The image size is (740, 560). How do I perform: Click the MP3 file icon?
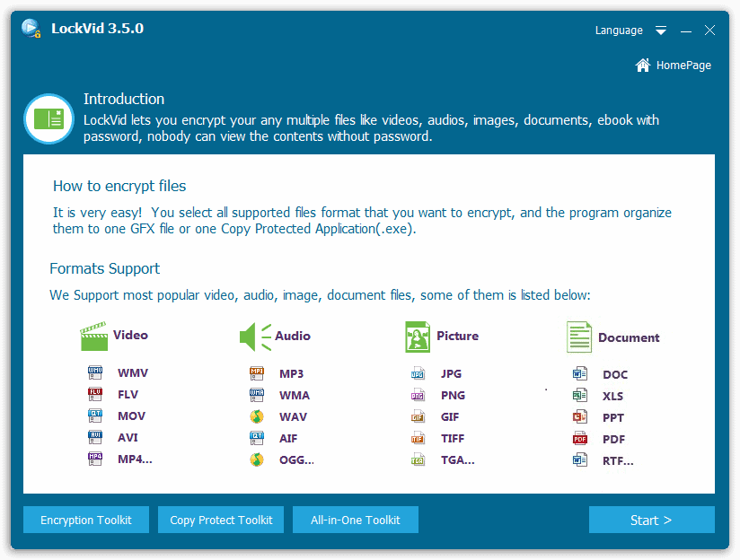[x=257, y=373]
